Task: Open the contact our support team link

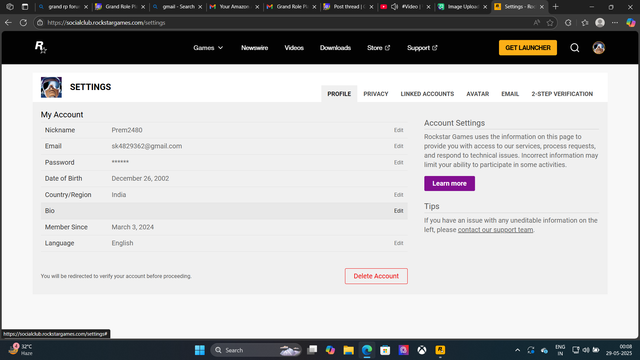Action: [495, 230]
